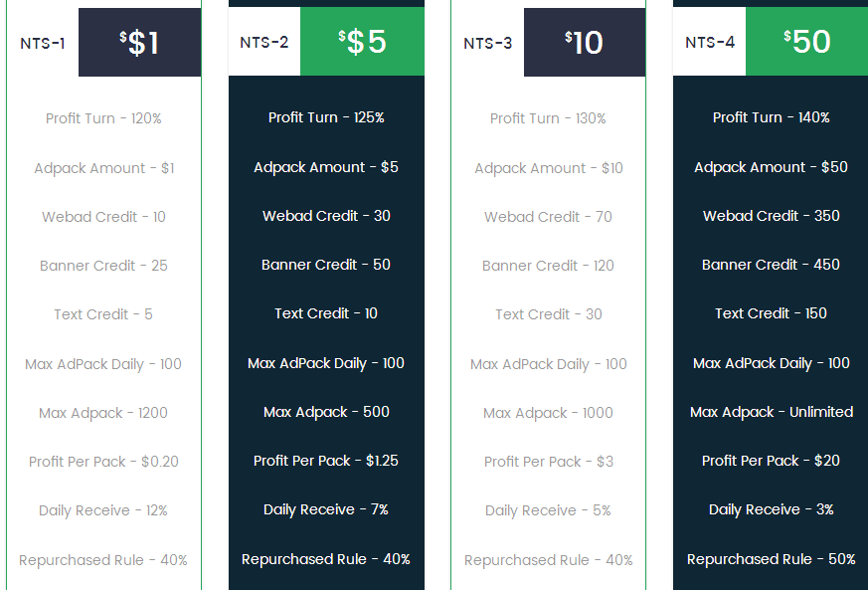This screenshot has width=868, height=590.
Task: Click "Text Credit - 5" row
Action: pyautogui.click(x=103, y=314)
